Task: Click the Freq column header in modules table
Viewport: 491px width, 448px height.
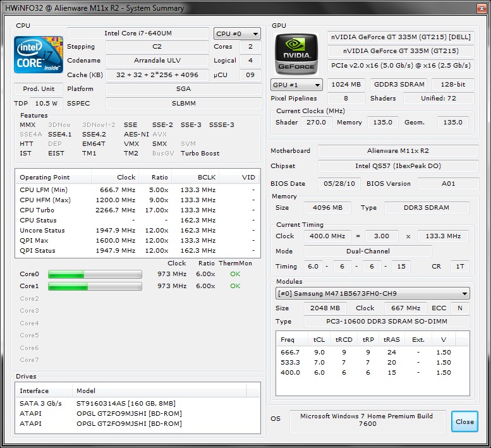Action: [x=292, y=340]
